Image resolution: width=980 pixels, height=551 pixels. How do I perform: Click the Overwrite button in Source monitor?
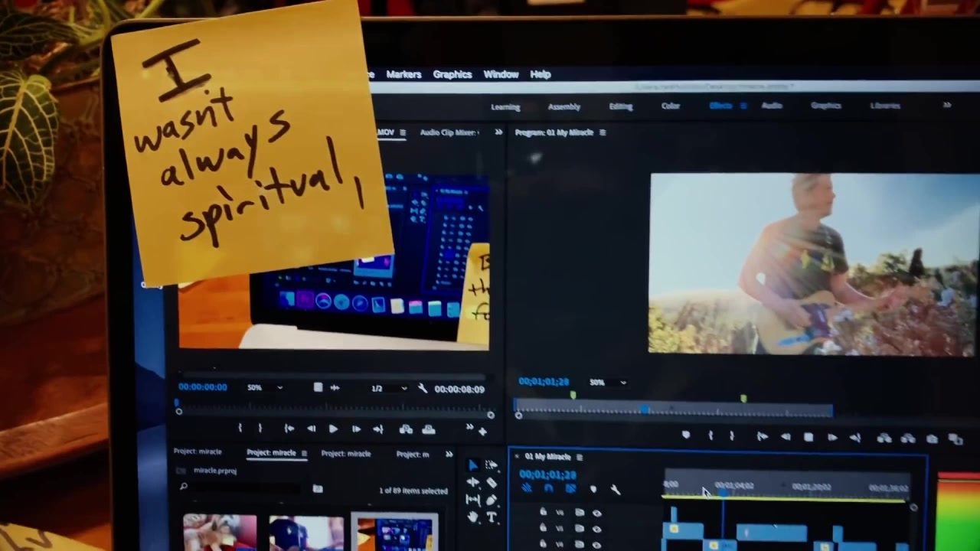[x=429, y=429]
